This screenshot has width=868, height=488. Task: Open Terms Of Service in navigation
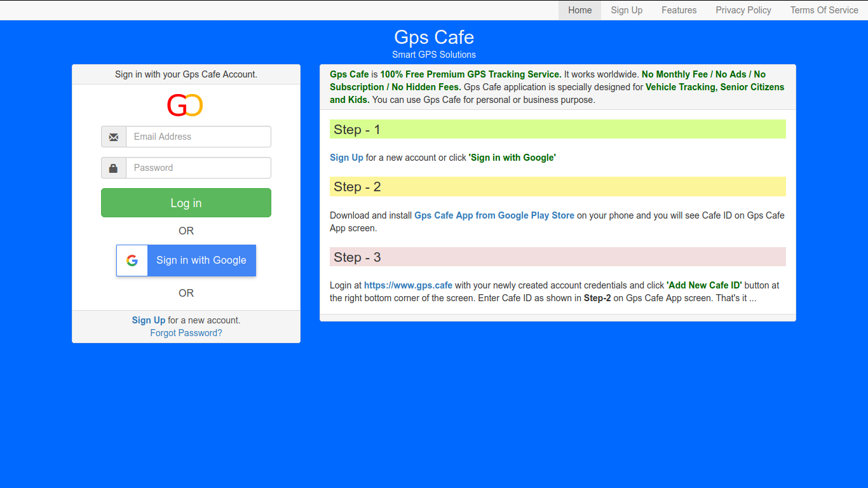point(824,10)
